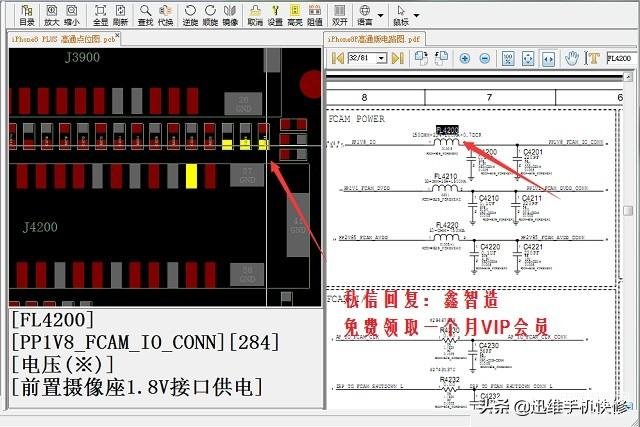Switch to iPhone8 PLUS 高通点位图.pcb tab
The width and height of the screenshot is (640, 427).
(x=62, y=39)
